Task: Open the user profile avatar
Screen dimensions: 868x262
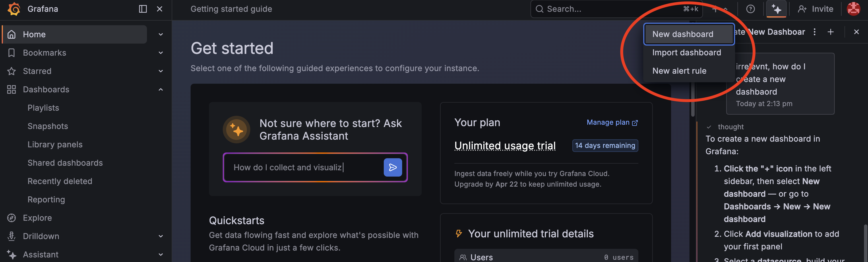Action: pyautogui.click(x=854, y=9)
